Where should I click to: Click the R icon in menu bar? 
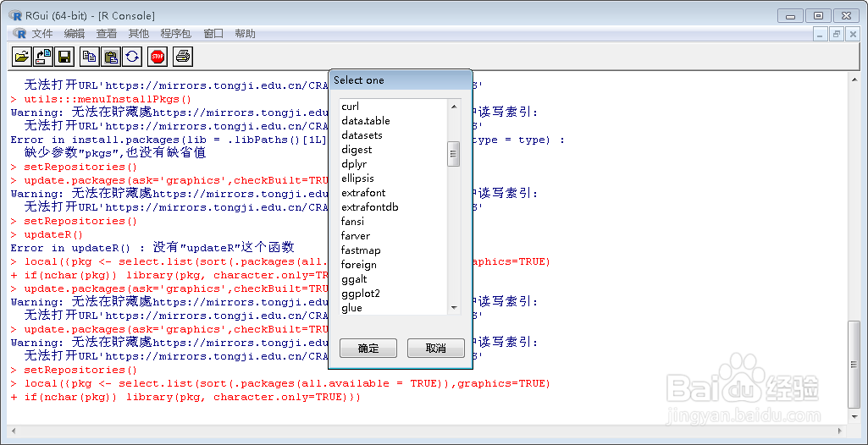point(19,34)
